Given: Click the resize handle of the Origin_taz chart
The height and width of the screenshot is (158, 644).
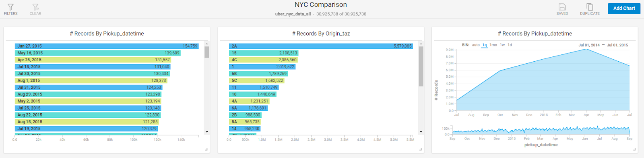Looking at the screenshot, I should 421,150.
